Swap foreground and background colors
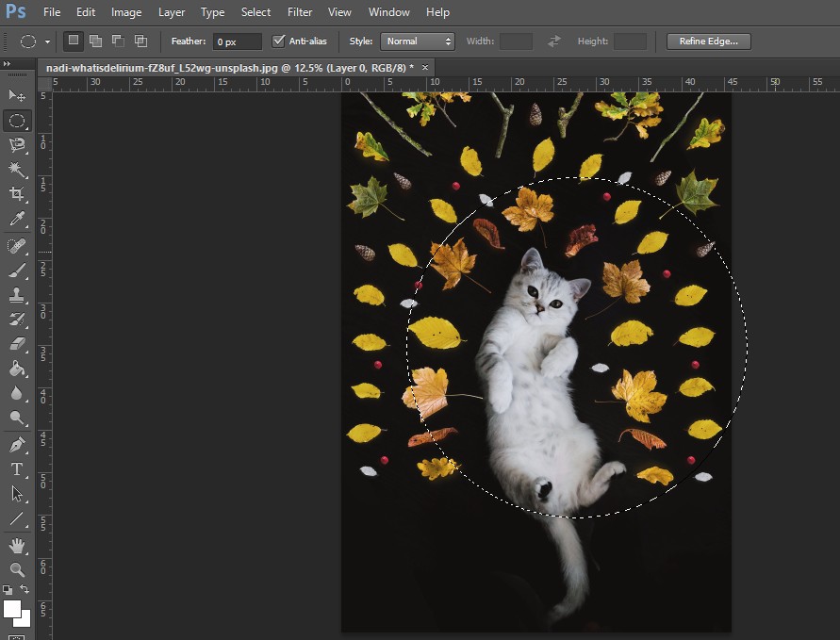The height and width of the screenshot is (640, 840). (x=25, y=589)
